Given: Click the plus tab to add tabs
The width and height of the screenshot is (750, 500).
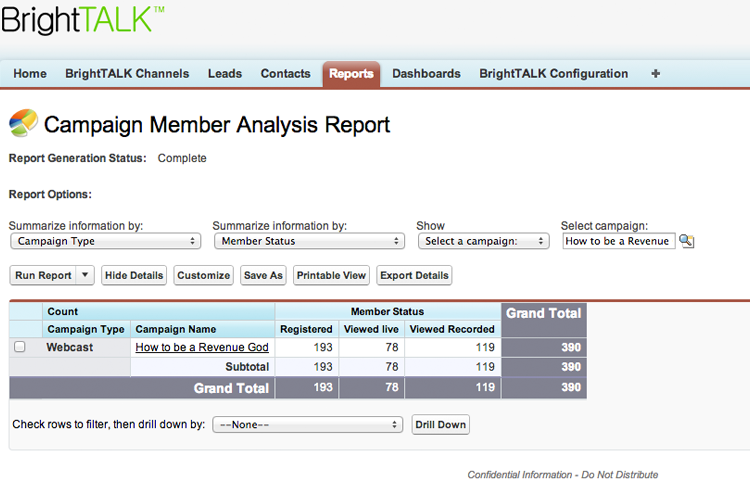Looking at the screenshot, I should [655, 74].
